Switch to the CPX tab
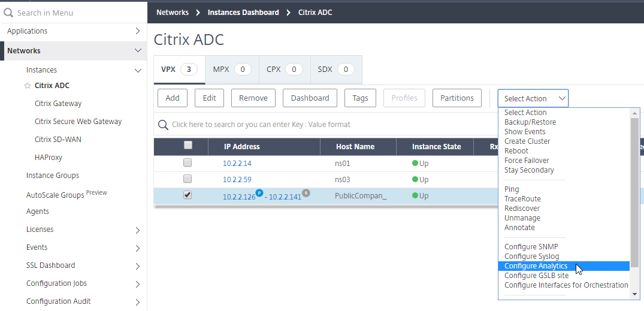644x311 pixels. (285, 70)
